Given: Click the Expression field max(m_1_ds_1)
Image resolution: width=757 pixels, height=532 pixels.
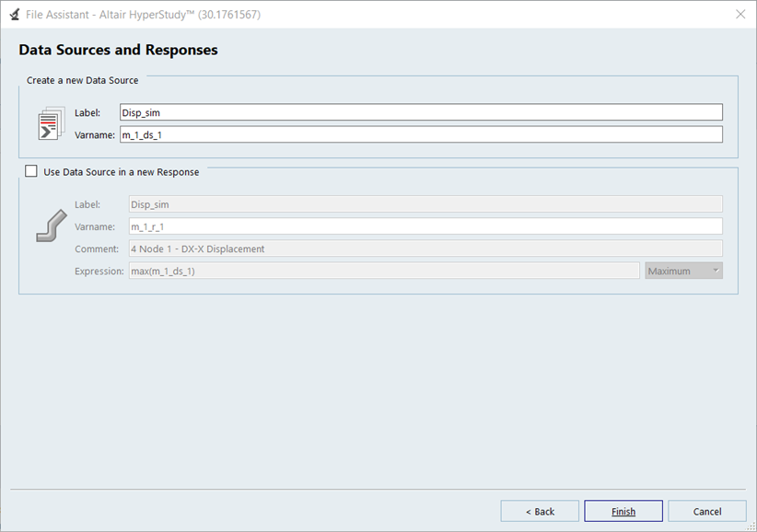Looking at the screenshot, I should tap(384, 271).
